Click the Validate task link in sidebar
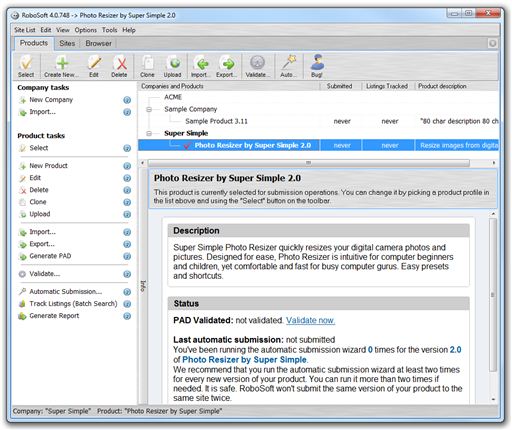This screenshot has height=430, width=512. coord(45,274)
